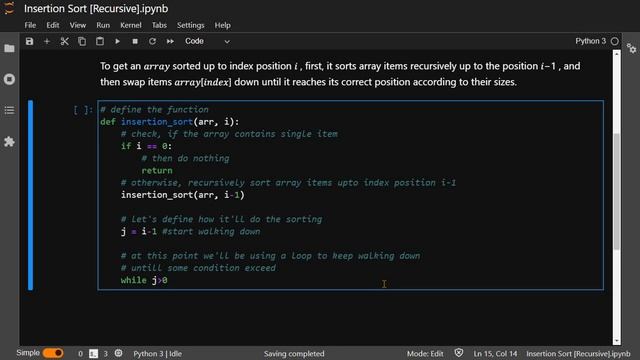Click the terminal count icon in status bar

(93, 353)
